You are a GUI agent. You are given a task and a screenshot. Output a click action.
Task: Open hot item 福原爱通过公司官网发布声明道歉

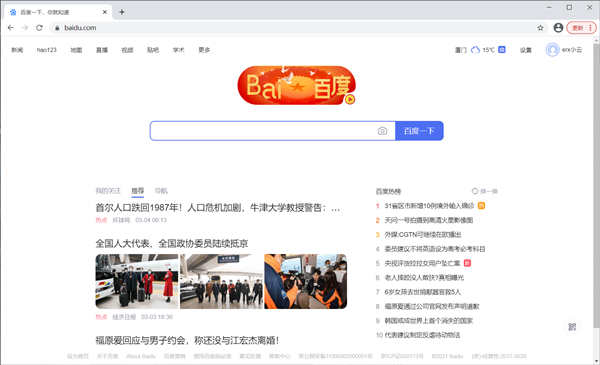(432, 306)
